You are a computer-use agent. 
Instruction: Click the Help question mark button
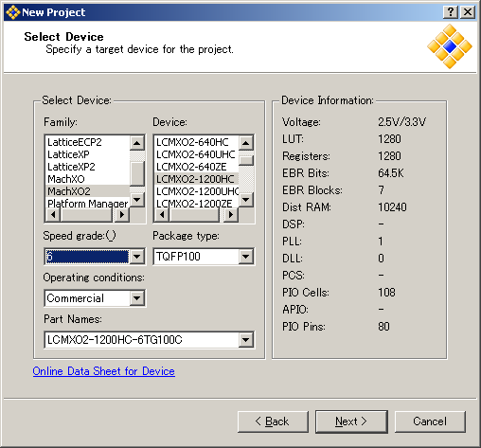tap(451, 12)
